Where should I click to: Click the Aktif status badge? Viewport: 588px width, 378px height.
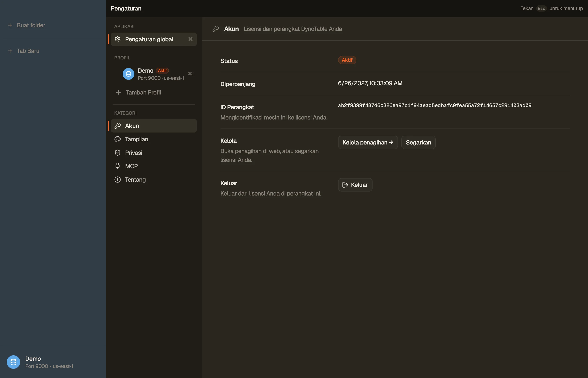(x=347, y=60)
